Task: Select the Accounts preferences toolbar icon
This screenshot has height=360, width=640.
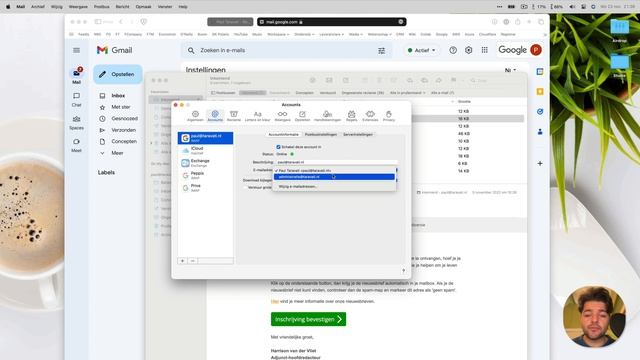Action: pos(215,116)
